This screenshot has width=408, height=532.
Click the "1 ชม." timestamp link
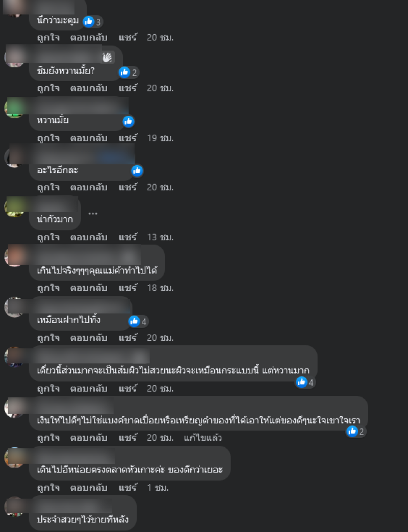(x=158, y=488)
